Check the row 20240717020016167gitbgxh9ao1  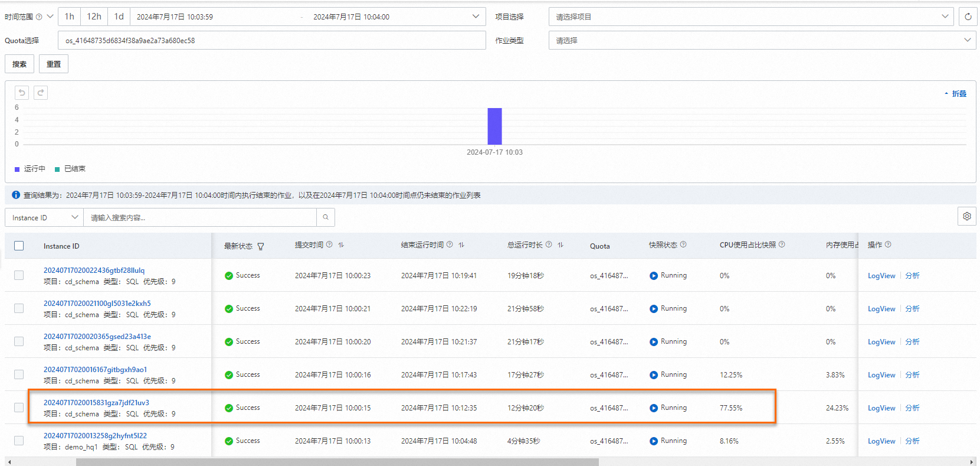pos(19,374)
